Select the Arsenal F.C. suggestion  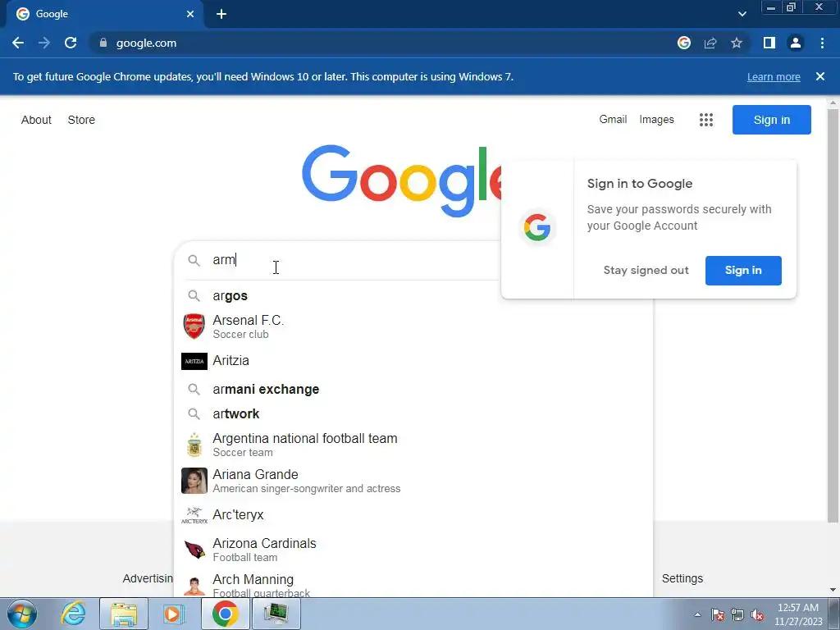click(413, 326)
